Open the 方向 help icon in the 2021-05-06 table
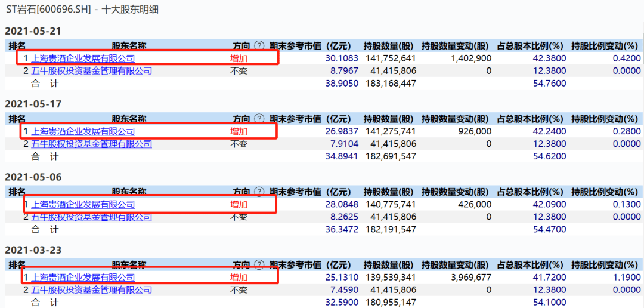Image resolution: width=644 pixels, height=308 pixels. (259, 191)
